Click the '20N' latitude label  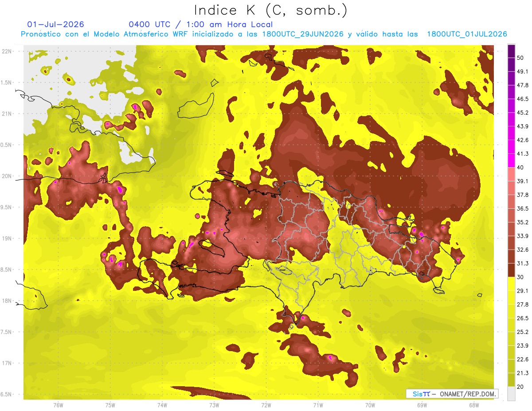pos(7,176)
